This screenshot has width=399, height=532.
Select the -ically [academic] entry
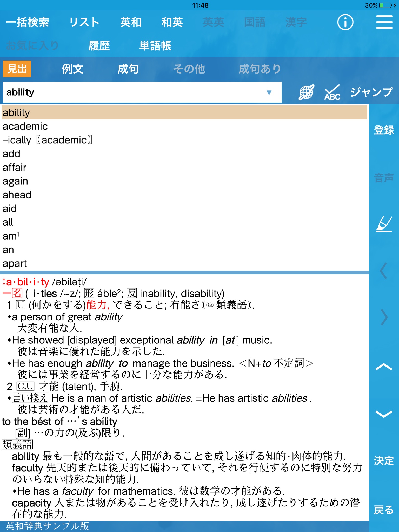pos(184,140)
